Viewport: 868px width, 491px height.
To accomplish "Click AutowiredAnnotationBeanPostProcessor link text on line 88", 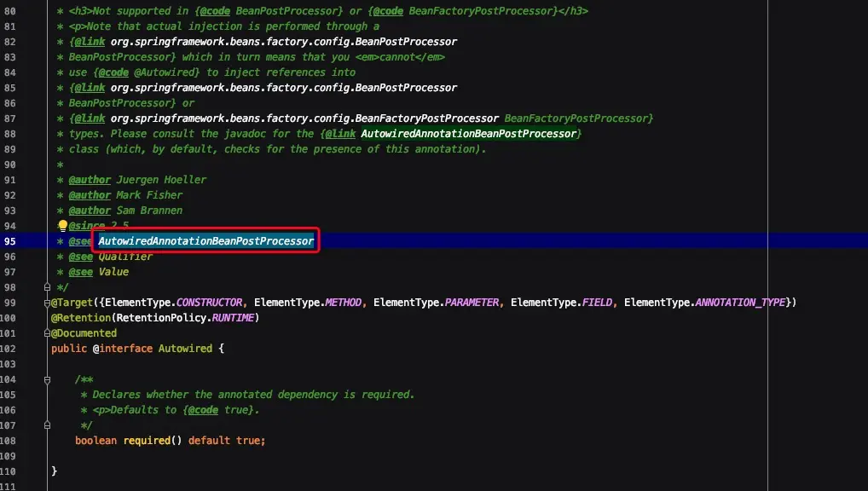I will point(468,134).
